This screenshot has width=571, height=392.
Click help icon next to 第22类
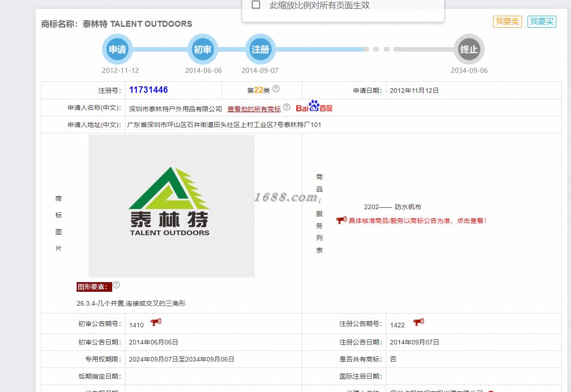pyautogui.click(x=276, y=89)
